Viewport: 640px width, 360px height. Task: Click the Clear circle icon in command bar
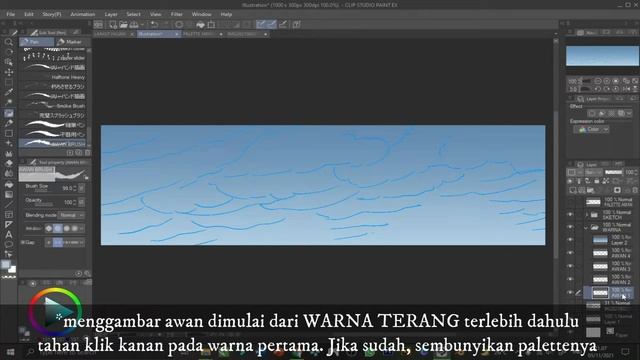pos(179,25)
